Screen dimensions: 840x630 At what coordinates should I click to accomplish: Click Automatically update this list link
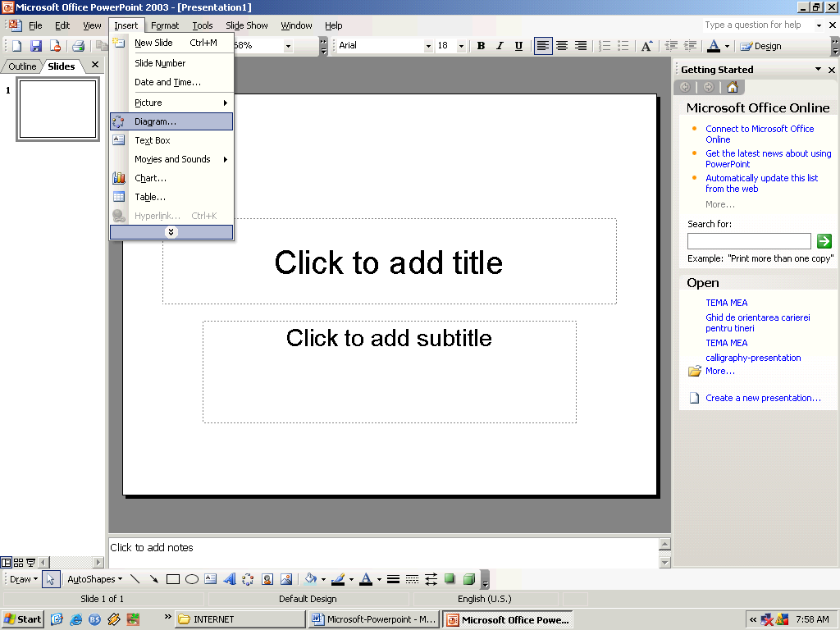[x=761, y=183]
